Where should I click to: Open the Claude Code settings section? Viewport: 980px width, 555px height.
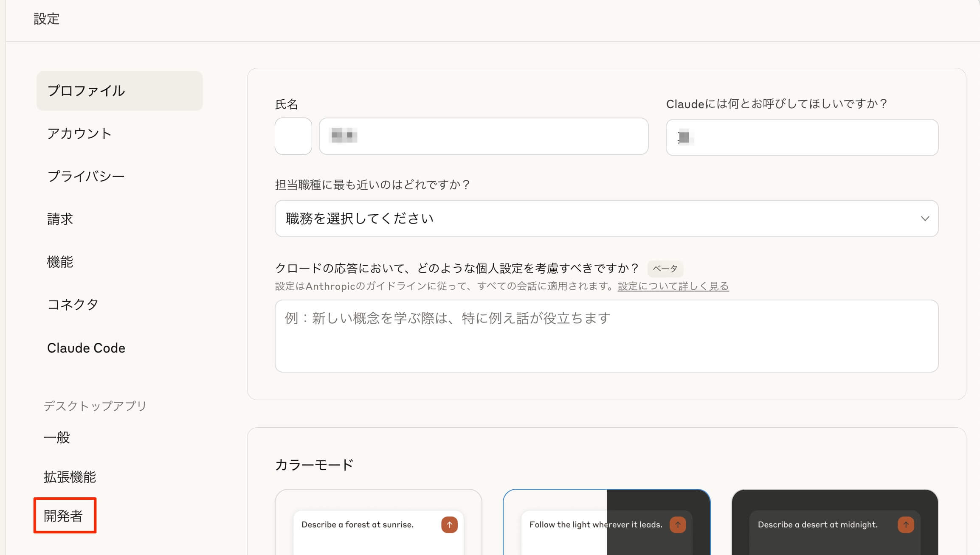86,348
